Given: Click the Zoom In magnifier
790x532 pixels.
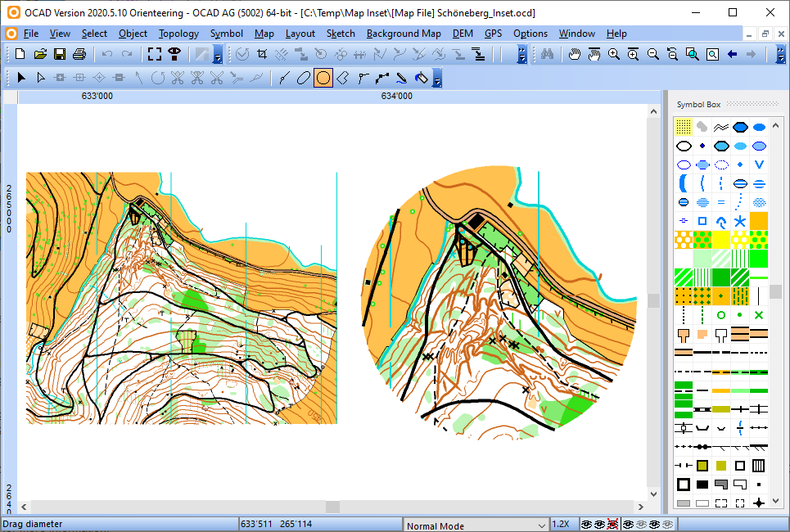Looking at the screenshot, I should (x=614, y=54).
